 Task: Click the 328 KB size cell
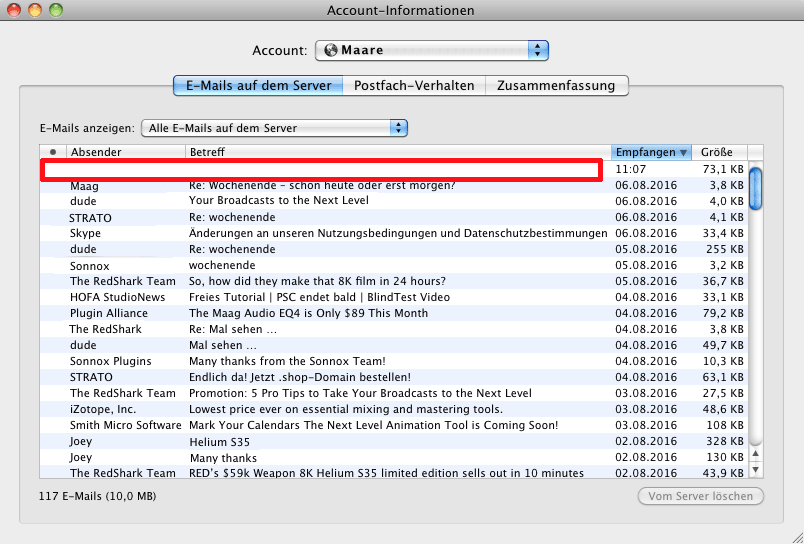(725, 441)
